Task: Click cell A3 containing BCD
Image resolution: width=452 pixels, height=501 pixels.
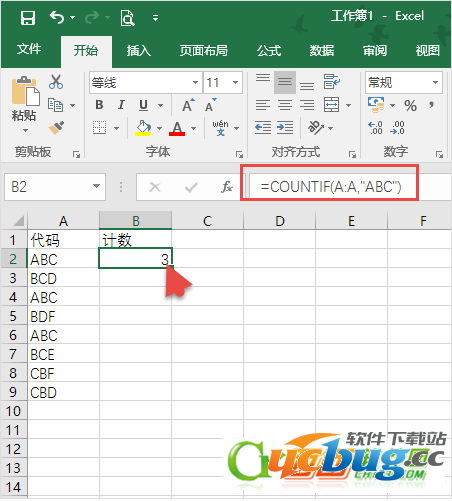Action: coord(63,278)
